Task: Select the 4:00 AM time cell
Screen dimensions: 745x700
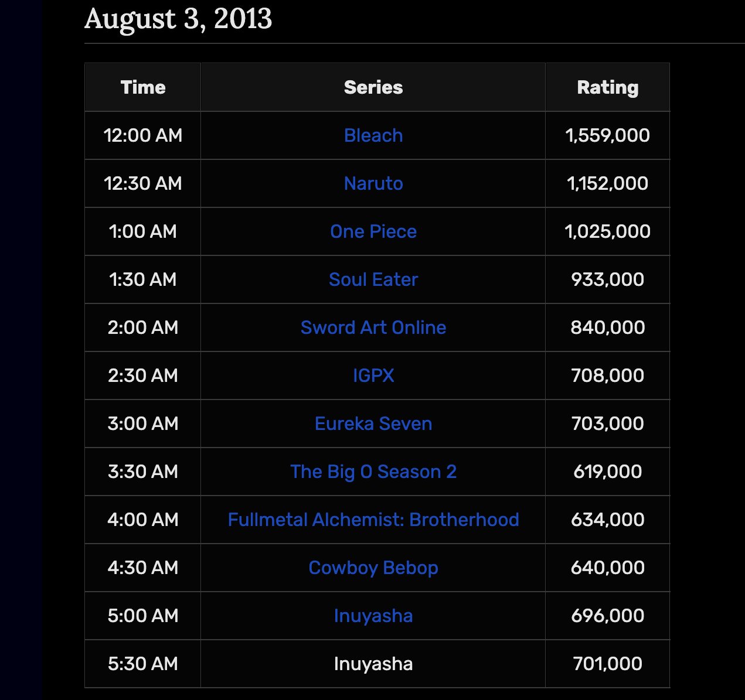Action: (x=143, y=520)
